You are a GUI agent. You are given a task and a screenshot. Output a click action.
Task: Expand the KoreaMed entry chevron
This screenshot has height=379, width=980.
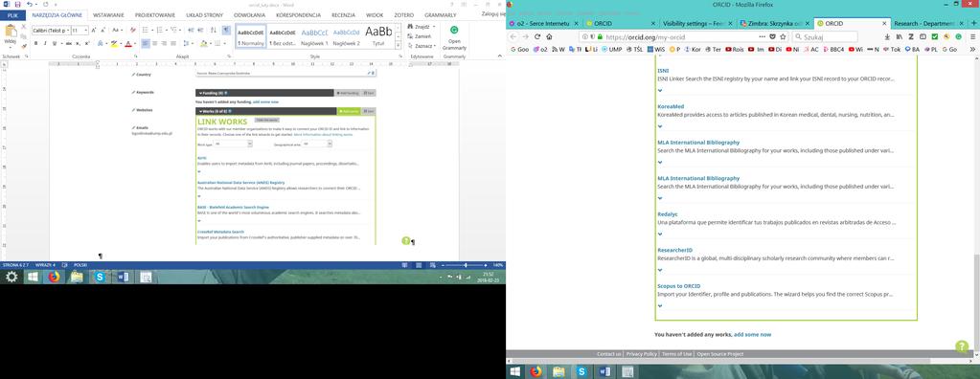[x=660, y=126]
